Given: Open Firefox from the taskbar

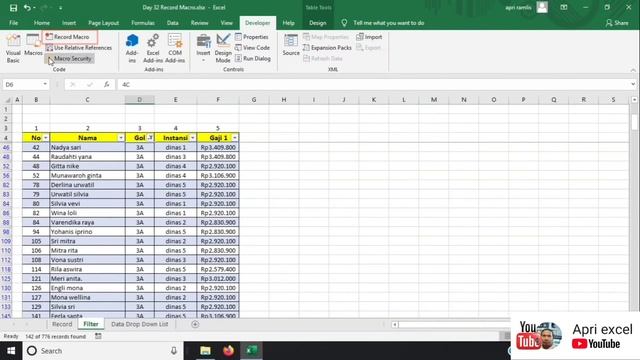Looking at the screenshot, I should click(228, 351).
